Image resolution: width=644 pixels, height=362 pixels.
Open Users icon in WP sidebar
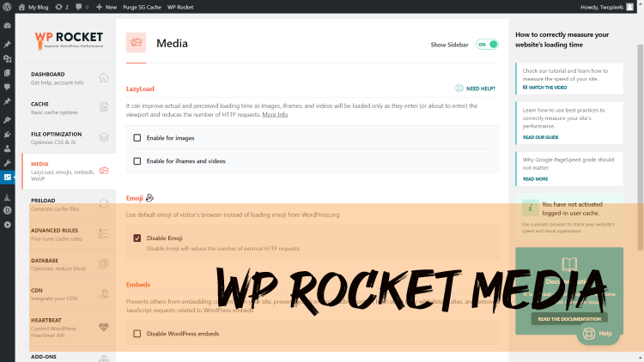click(8, 148)
